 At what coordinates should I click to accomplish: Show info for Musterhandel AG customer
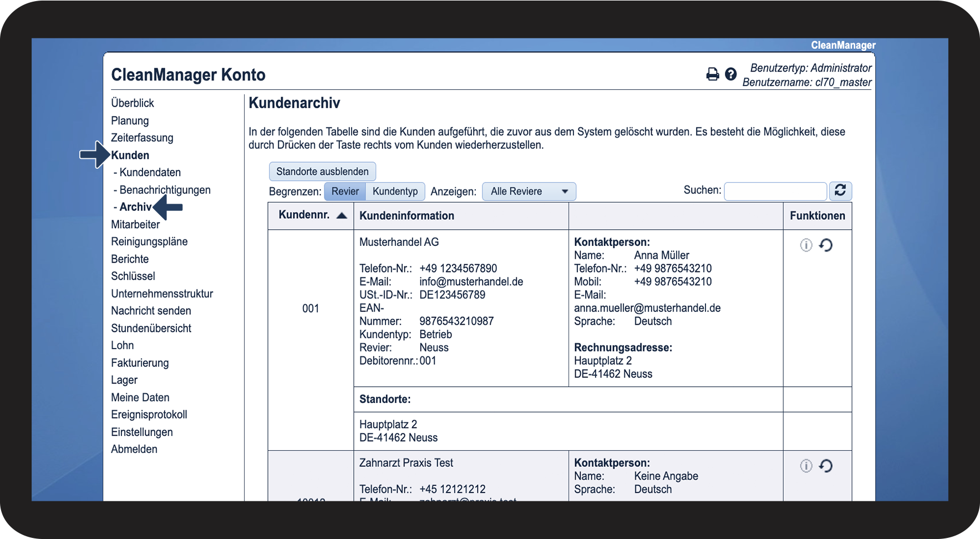[x=806, y=245]
